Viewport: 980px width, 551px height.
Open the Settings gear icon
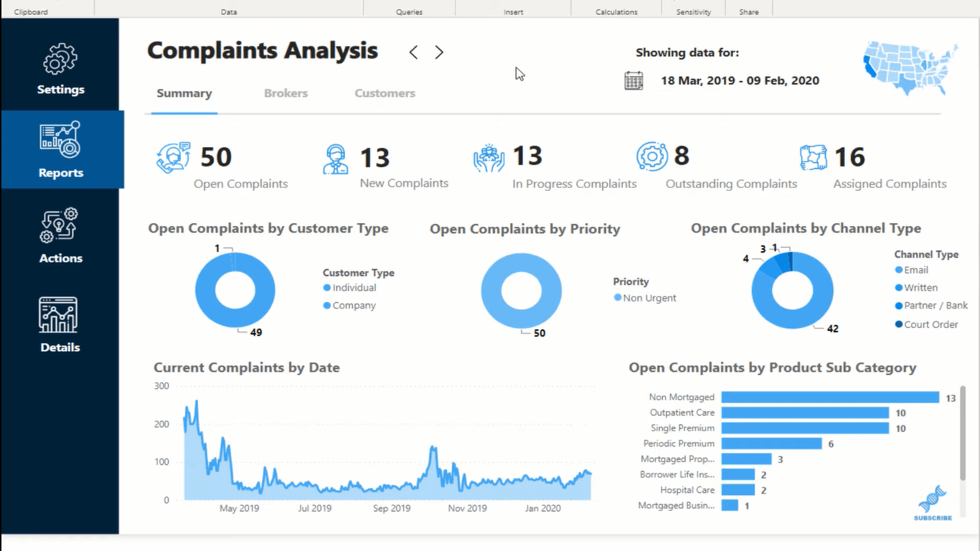click(60, 59)
